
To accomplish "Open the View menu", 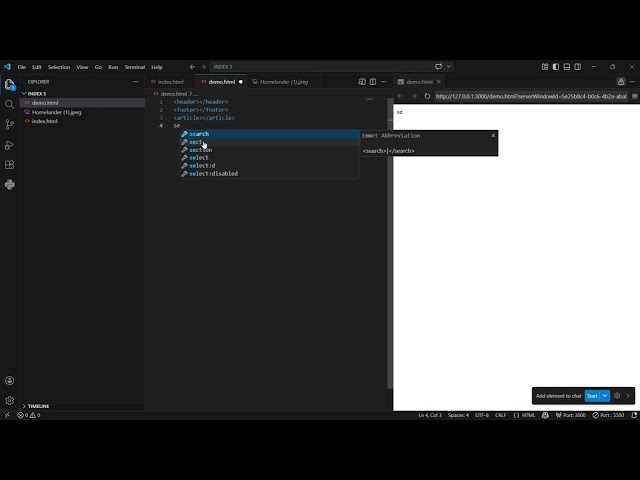I will point(82,67).
